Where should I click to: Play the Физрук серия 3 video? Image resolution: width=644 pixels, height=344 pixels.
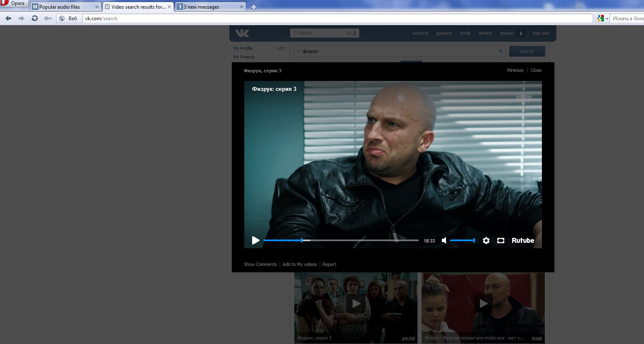pos(255,240)
